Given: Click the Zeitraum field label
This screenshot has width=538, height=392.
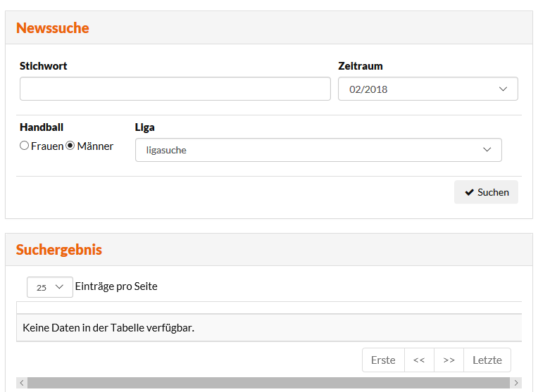Looking at the screenshot, I should (361, 66).
